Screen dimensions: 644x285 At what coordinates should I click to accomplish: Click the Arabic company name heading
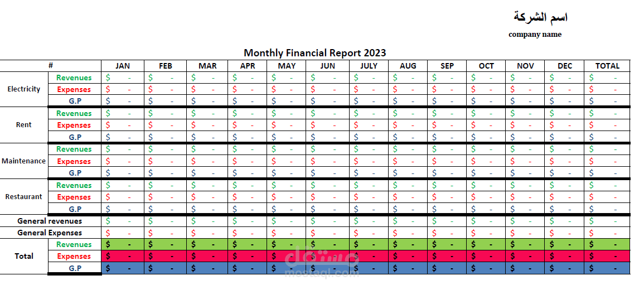[x=540, y=17]
